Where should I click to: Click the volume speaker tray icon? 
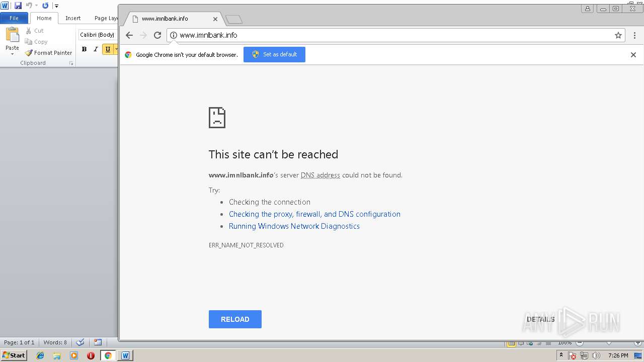pos(596,355)
